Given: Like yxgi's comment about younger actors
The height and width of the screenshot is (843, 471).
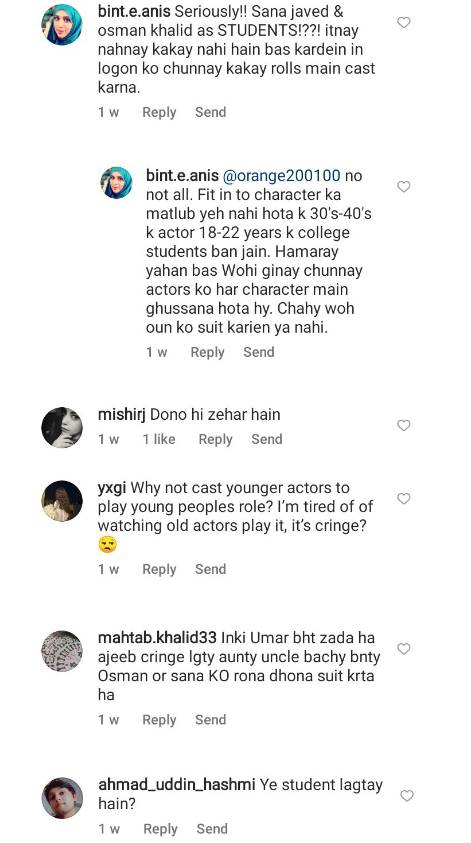Looking at the screenshot, I should (403, 498).
